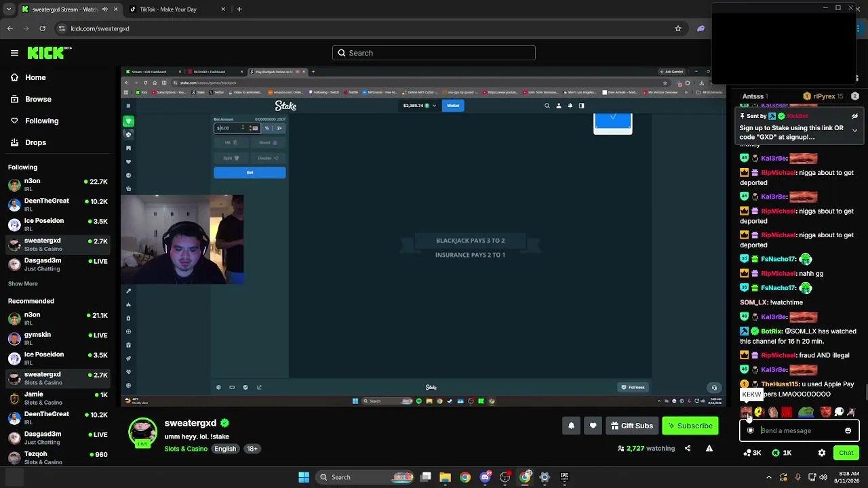Click the Pac-Man quick emote
Image resolution: width=868 pixels, height=488 pixels.
(759, 412)
